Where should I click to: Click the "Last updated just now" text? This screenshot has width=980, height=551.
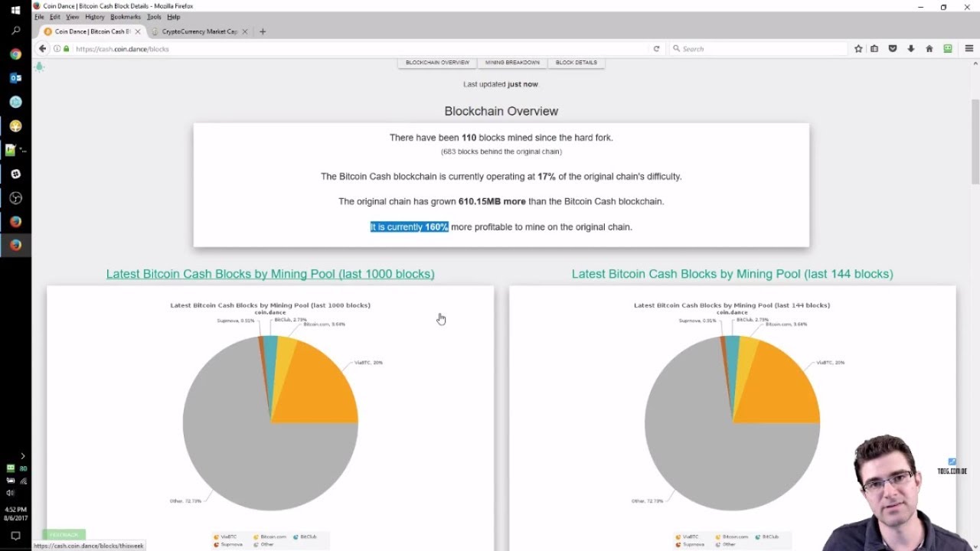pyautogui.click(x=501, y=84)
